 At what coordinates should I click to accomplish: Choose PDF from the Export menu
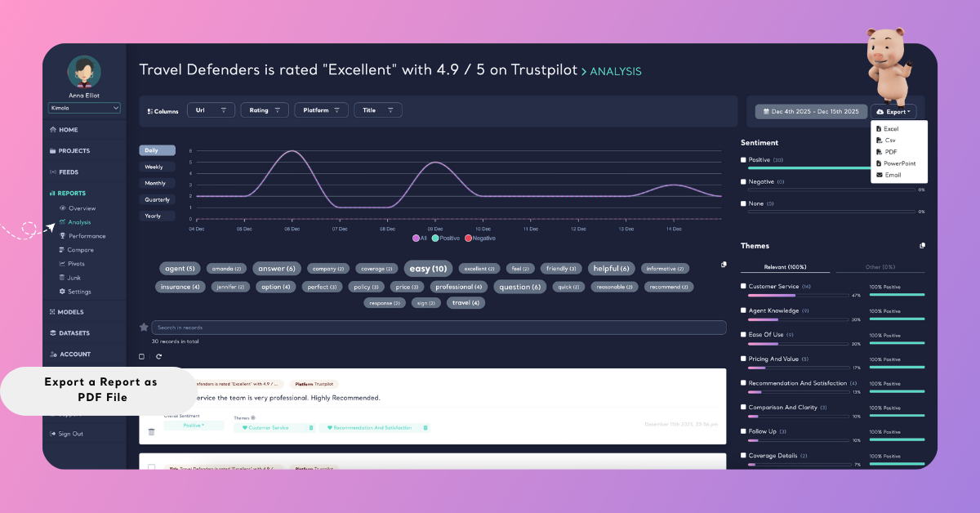point(886,152)
